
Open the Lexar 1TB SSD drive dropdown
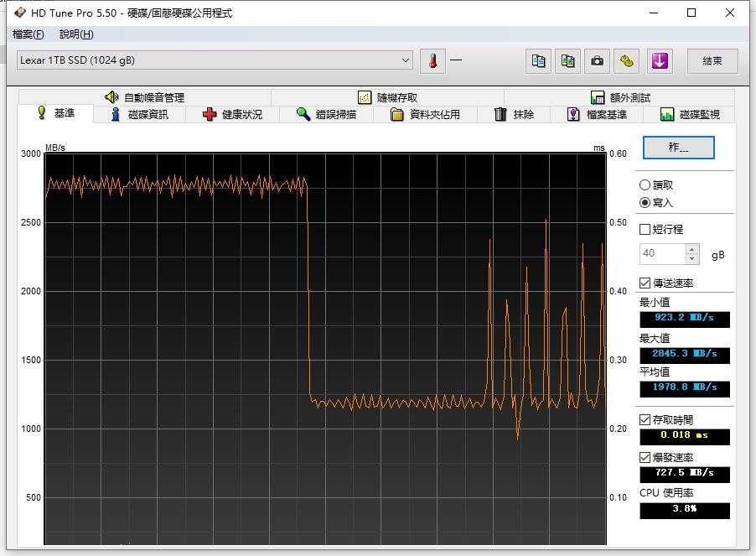coord(406,60)
